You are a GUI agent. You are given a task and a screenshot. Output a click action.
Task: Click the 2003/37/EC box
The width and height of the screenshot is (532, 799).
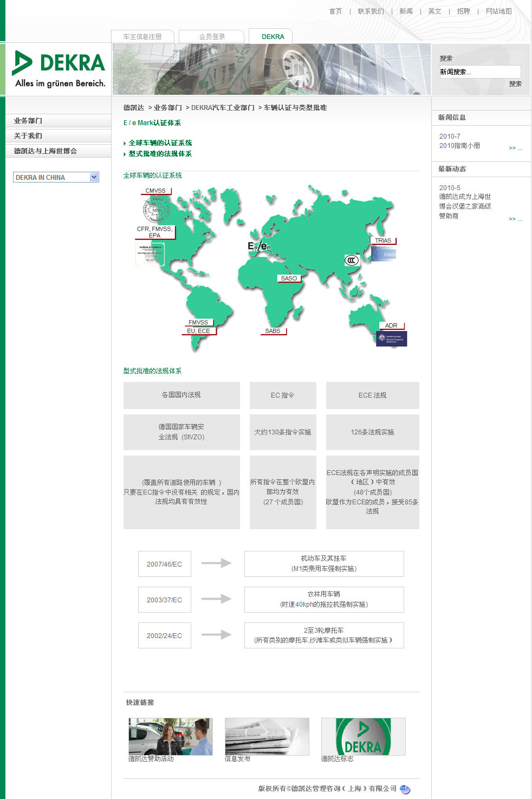164,600
